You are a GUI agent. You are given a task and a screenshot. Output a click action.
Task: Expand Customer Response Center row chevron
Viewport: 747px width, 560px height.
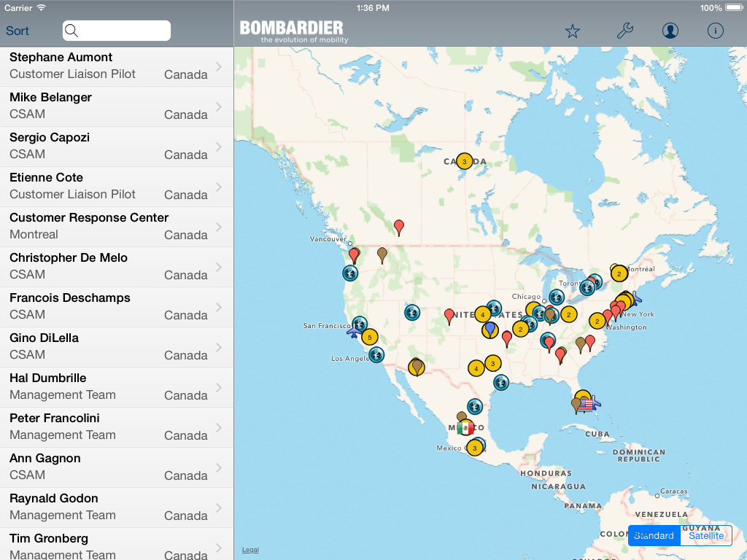coord(219,227)
